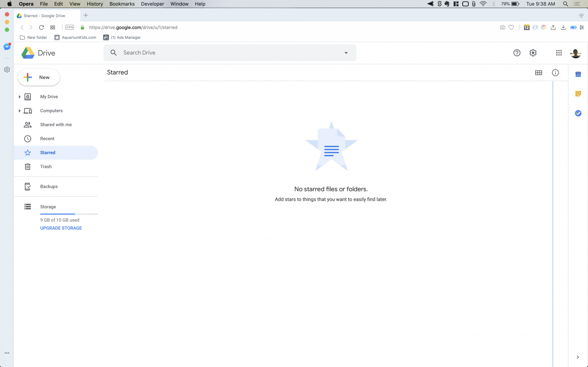The image size is (588, 367).
Task: Open Messenger in Opera sidebar
Action: click(x=7, y=47)
